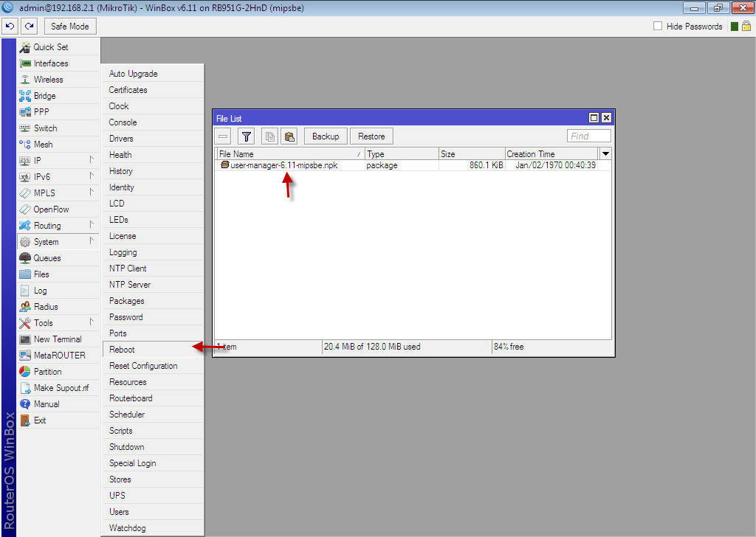Click the green status indicator icon
The image size is (756, 537).
[735, 27]
